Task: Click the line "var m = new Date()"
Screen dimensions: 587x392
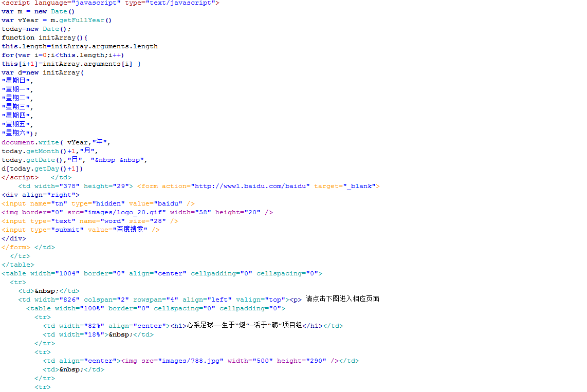Action: [x=38, y=12]
